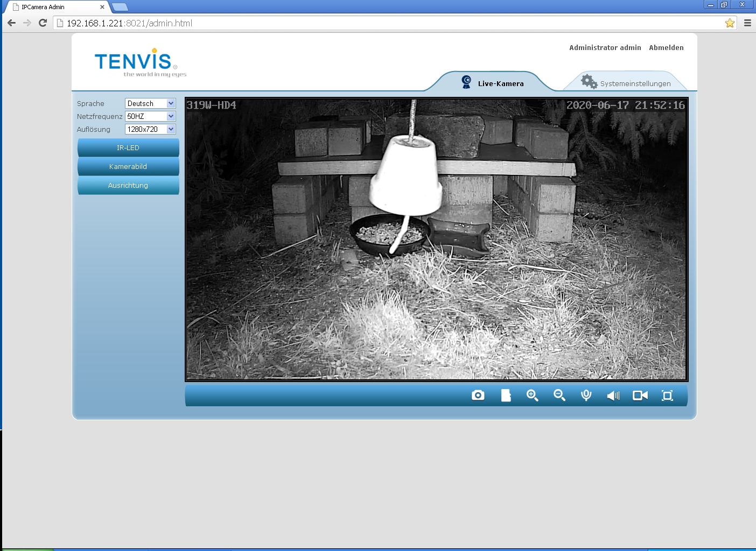
Task: Click the Abmelden logout link
Action: tap(666, 47)
